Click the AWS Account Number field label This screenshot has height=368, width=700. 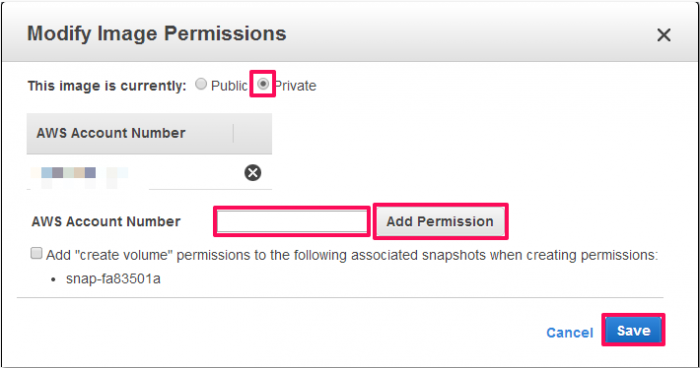[x=106, y=222]
